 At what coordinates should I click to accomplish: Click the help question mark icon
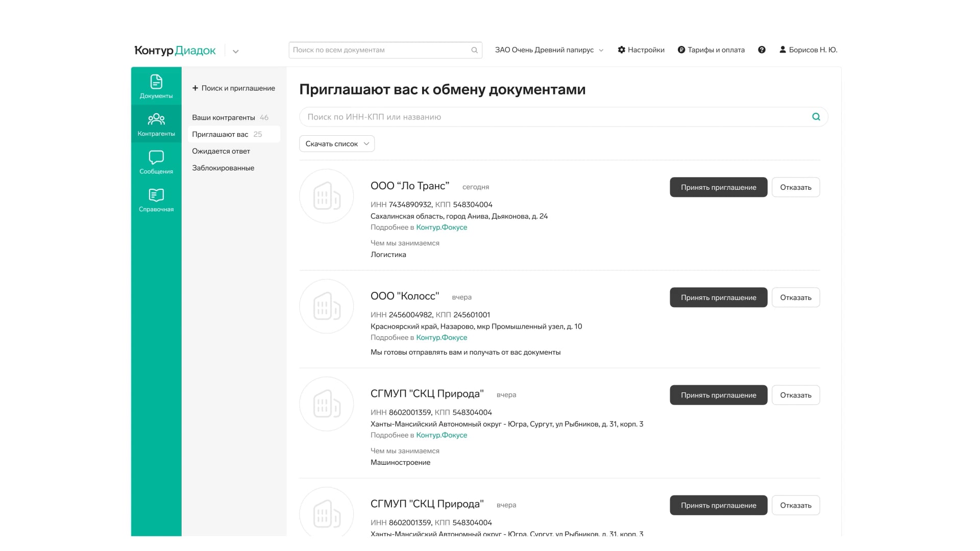762,50
